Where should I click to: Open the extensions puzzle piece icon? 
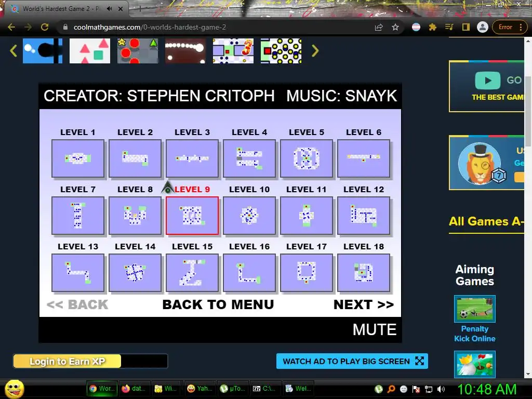click(x=433, y=27)
